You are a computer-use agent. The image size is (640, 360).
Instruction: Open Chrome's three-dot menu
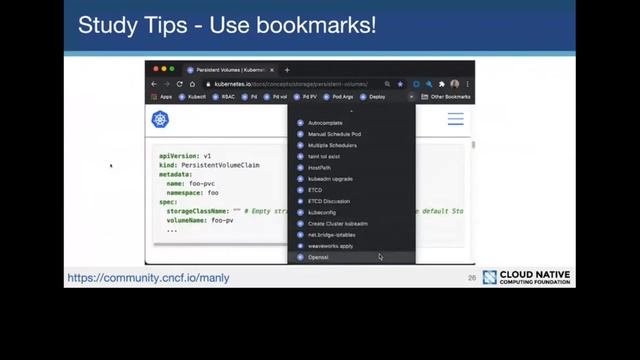467,84
